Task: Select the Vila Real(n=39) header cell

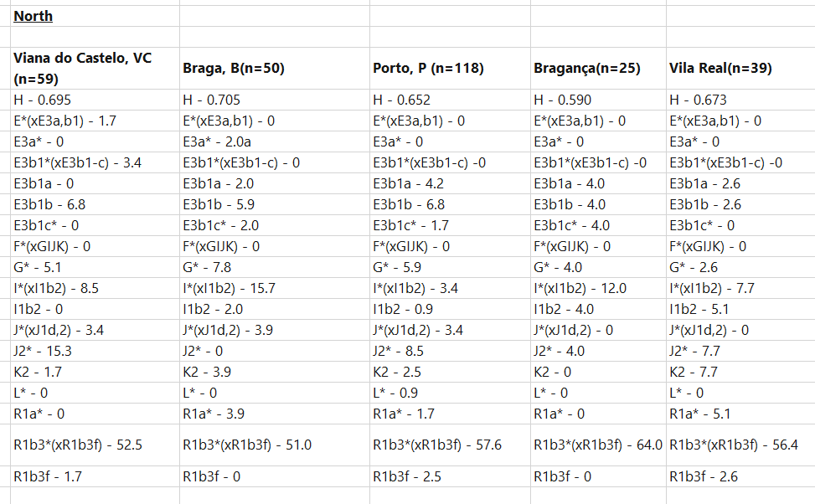Action: 740,68
